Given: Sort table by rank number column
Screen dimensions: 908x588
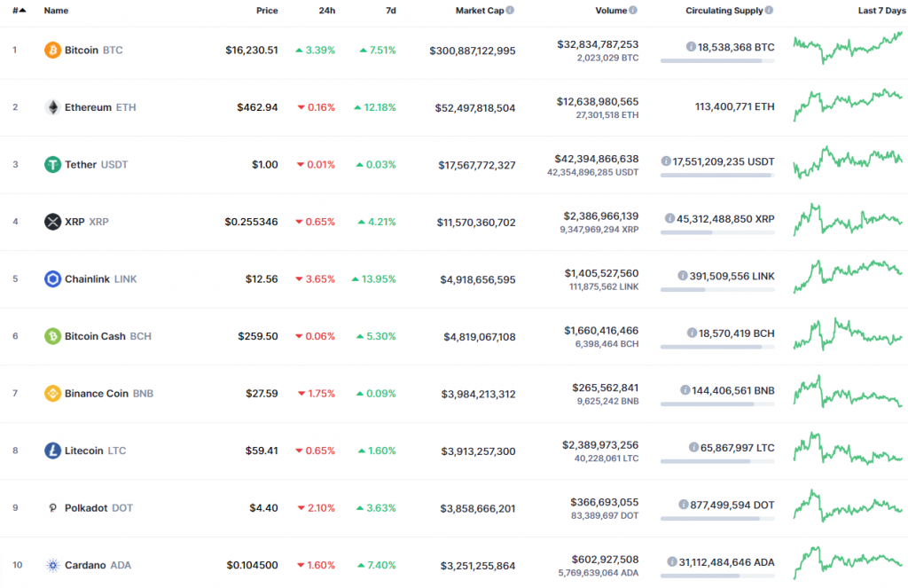Looking at the screenshot, I should (20, 11).
